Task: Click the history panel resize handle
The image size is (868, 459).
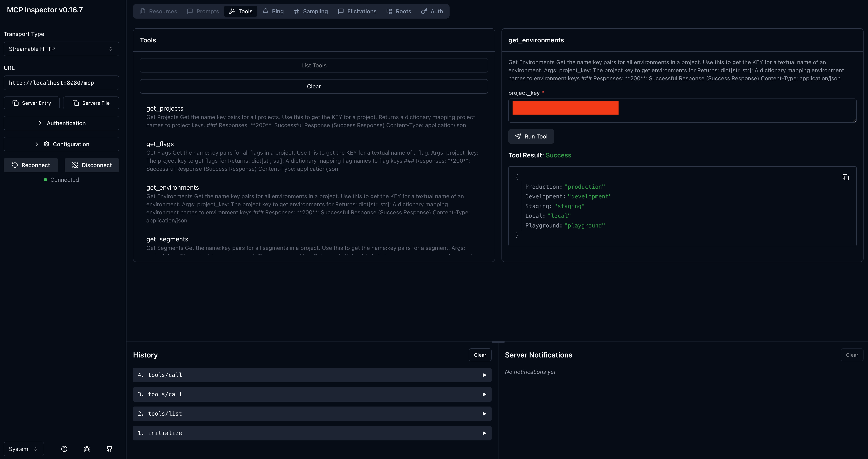Action: tap(498, 342)
